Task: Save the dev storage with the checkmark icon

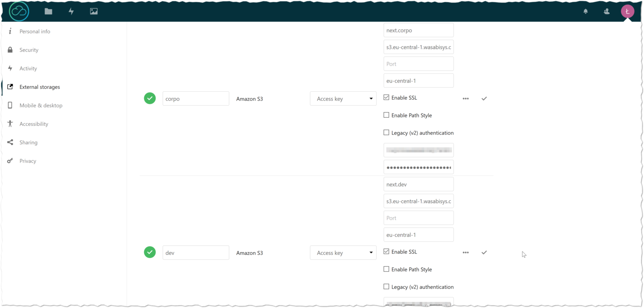Action: (x=484, y=252)
